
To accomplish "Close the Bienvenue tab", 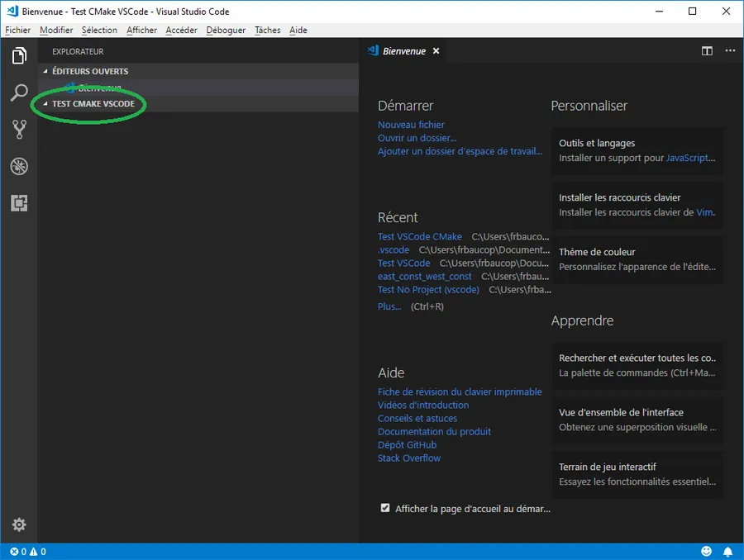I will (436, 50).
